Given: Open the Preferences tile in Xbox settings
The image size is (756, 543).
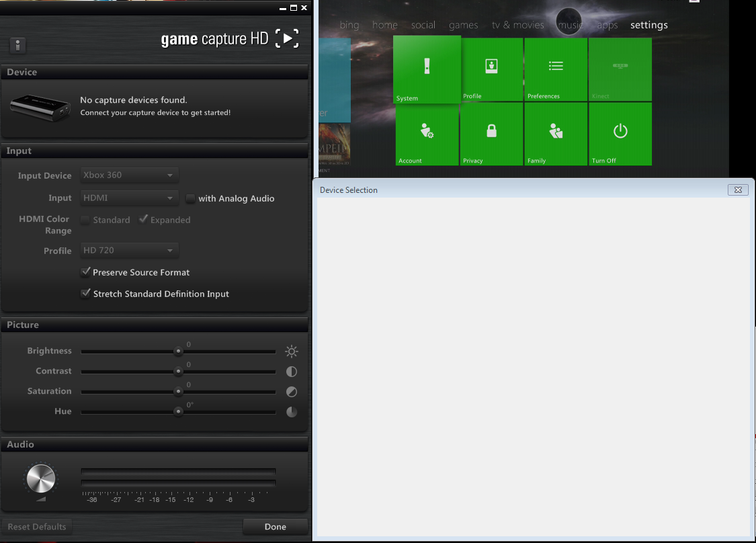Looking at the screenshot, I should coord(556,69).
